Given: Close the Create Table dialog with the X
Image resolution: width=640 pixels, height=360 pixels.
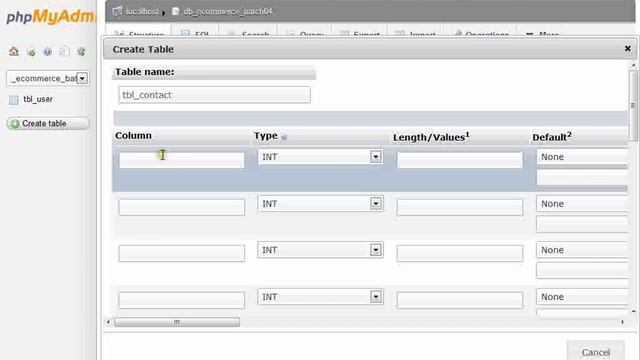Looking at the screenshot, I should (x=627, y=49).
